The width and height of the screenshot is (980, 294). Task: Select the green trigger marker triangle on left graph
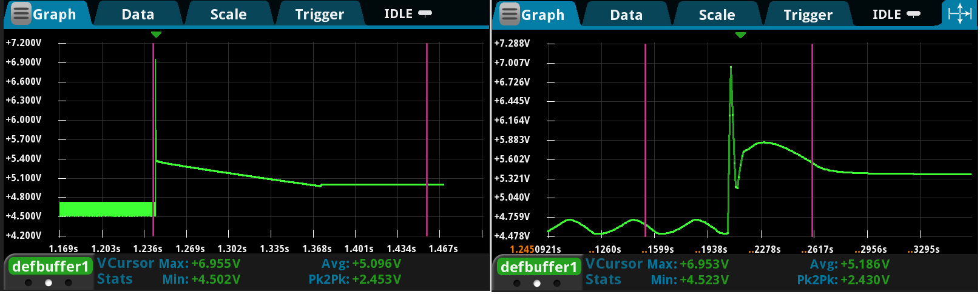(156, 35)
